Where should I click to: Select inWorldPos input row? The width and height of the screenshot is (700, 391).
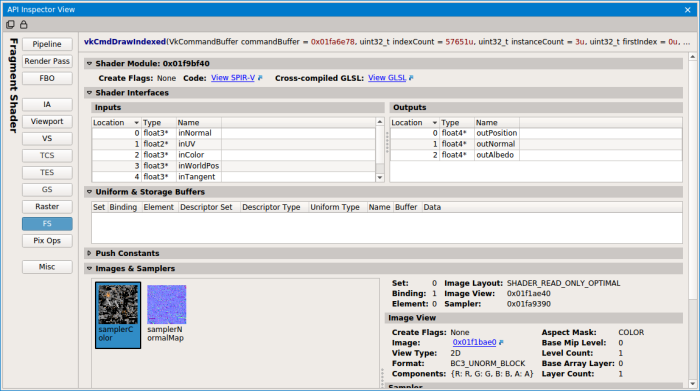point(233,166)
